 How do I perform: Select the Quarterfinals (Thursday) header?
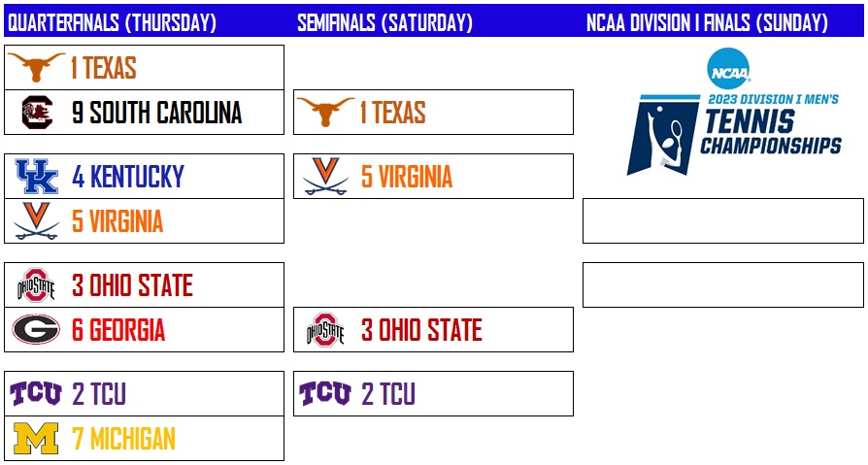112,22
